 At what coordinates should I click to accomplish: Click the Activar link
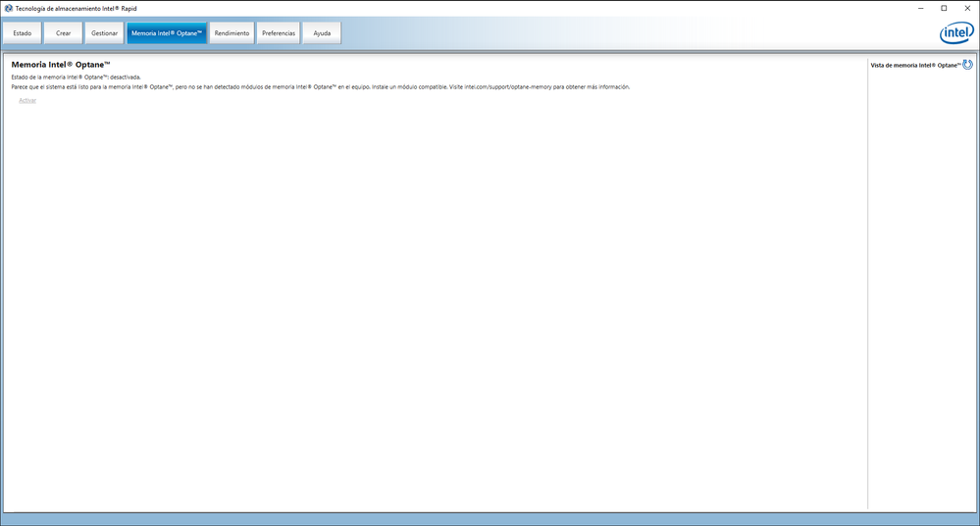pos(27,100)
